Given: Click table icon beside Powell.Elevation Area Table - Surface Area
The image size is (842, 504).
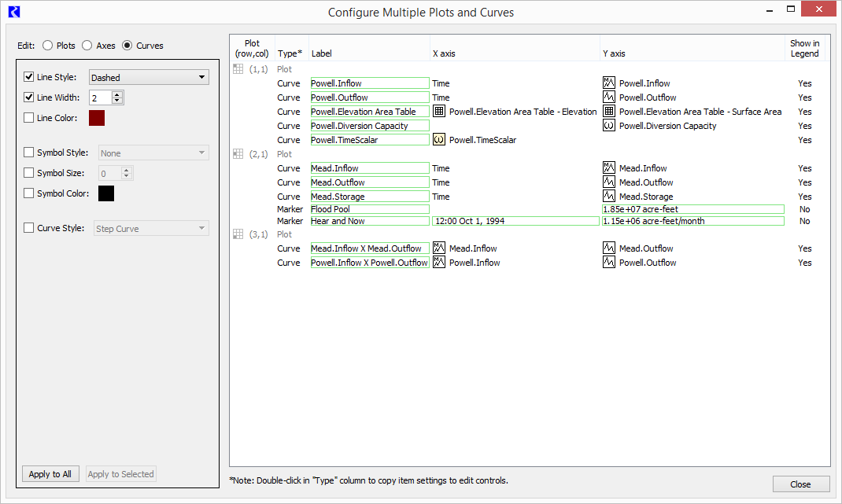Looking at the screenshot, I should pos(608,111).
